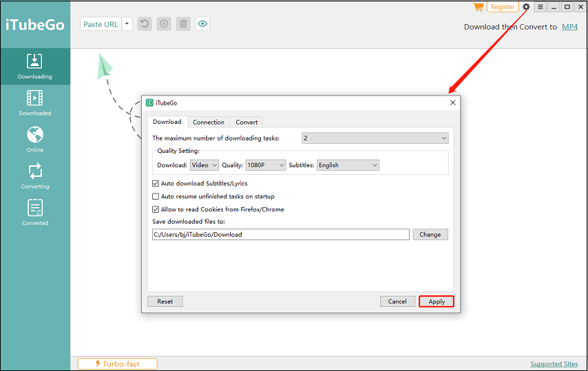Image resolution: width=588 pixels, height=371 pixels.
Task: Uncheck Allow to read Cookies from Firefox/Chrome
Action: (156, 209)
